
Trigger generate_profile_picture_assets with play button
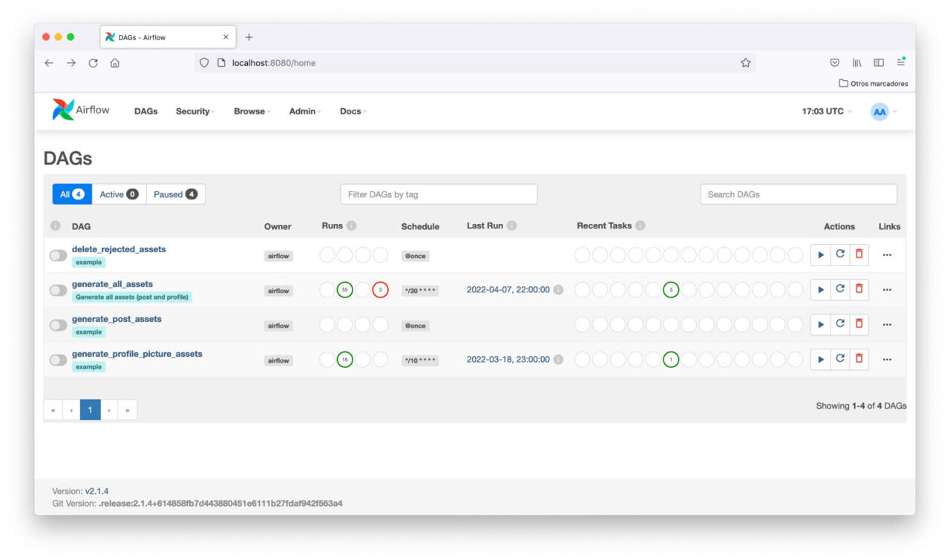(x=820, y=359)
